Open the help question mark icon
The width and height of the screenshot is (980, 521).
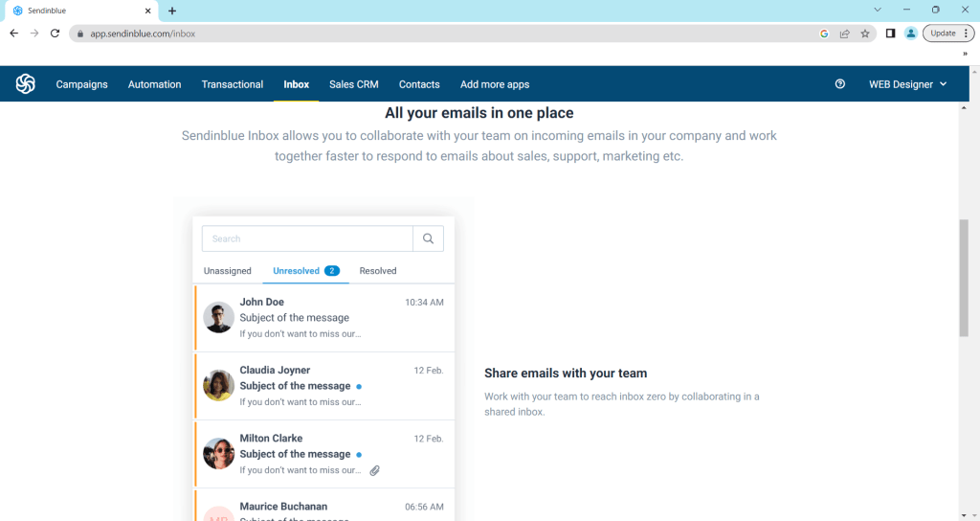tap(840, 84)
